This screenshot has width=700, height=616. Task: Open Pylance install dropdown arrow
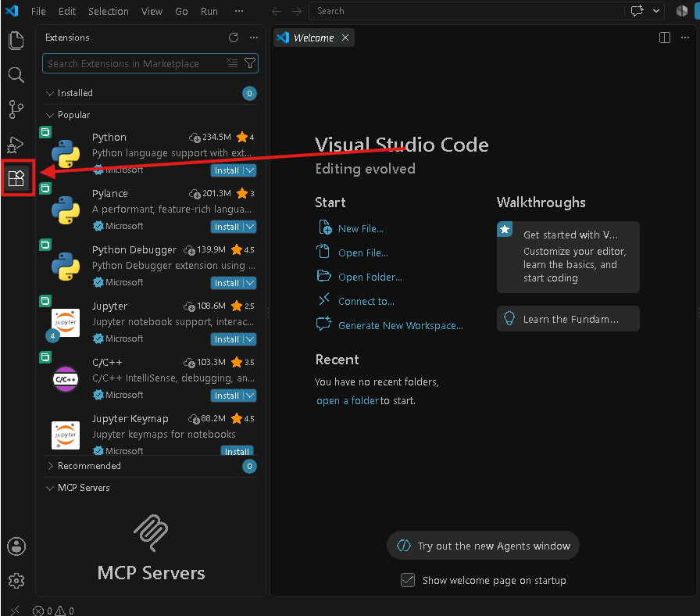pyautogui.click(x=250, y=227)
